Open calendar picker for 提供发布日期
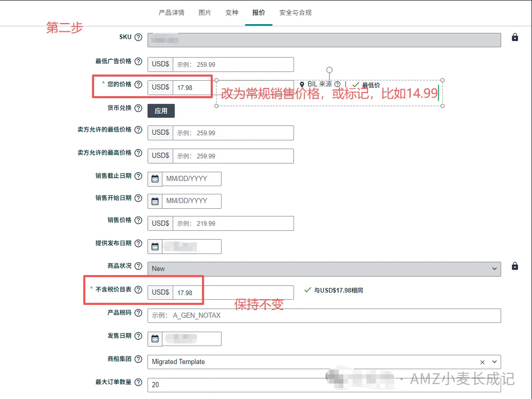 (x=155, y=247)
